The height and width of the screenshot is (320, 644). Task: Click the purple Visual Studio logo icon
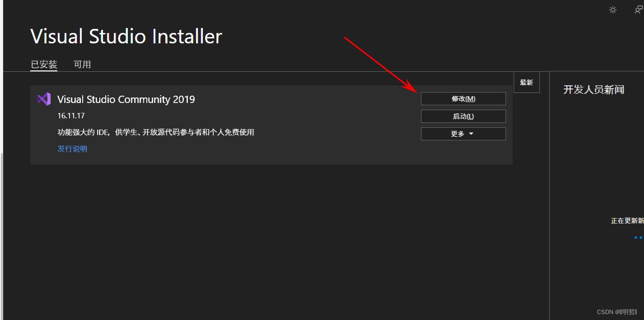point(44,99)
